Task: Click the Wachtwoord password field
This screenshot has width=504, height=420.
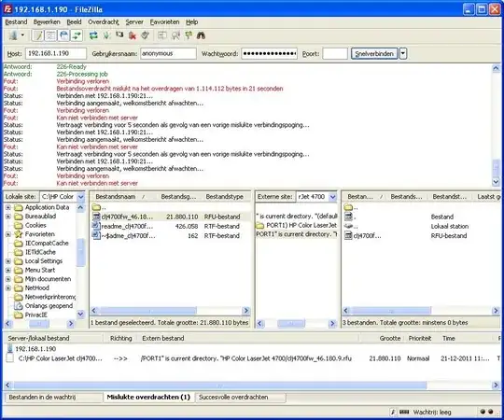Action: tap(270, 53)
